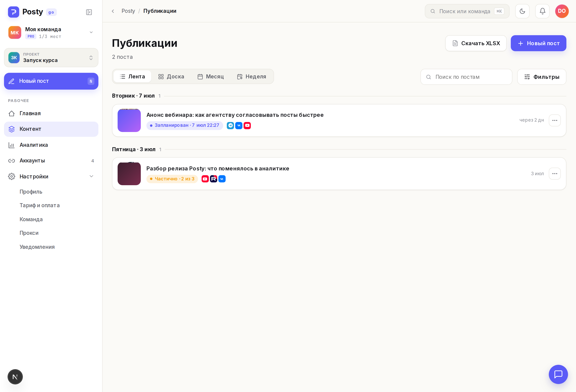Image resolution: width=576 pixels, height=392 pixels.
Task: Click sidebar Новый пост button
Action: click(51, 81)
